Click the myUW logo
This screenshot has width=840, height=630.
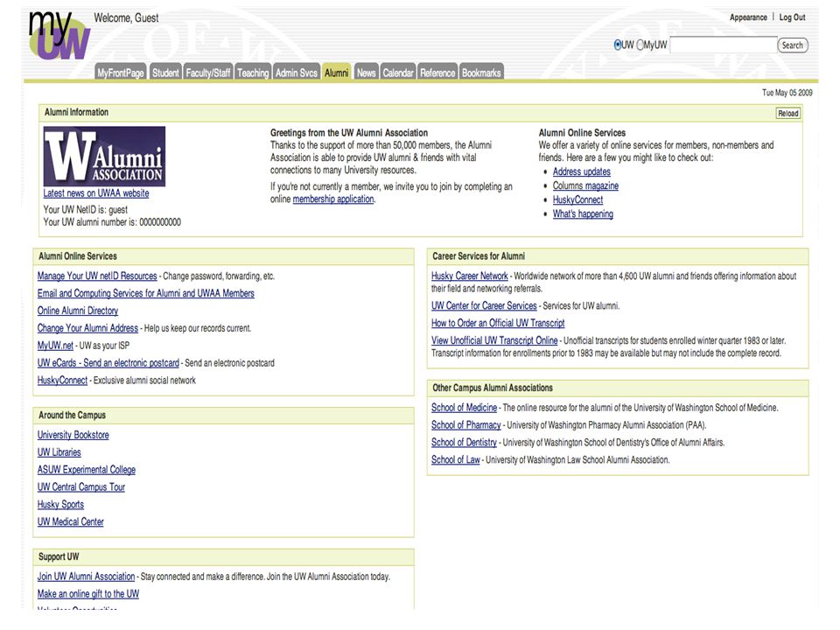pyautogui.click(x=59, y=35)
